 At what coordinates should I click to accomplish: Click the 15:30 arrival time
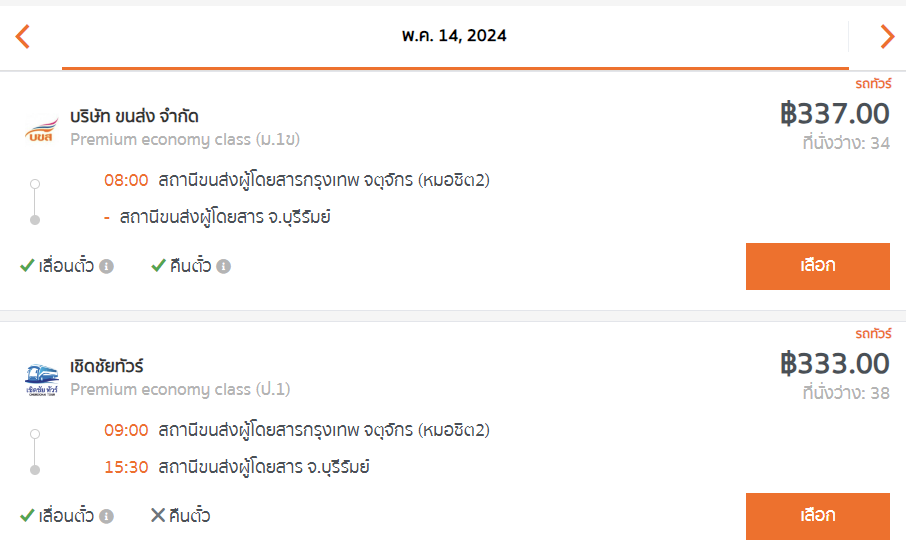point(126,467)
